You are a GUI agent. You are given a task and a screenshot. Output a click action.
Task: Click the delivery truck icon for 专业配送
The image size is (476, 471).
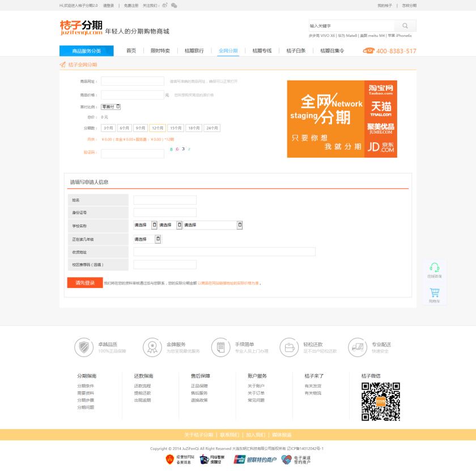tap(358, 347)
